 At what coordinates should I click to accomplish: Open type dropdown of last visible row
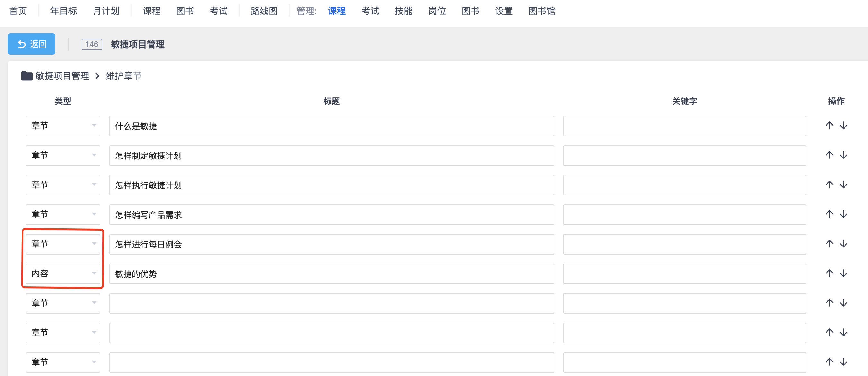click(x=63, y=362)
